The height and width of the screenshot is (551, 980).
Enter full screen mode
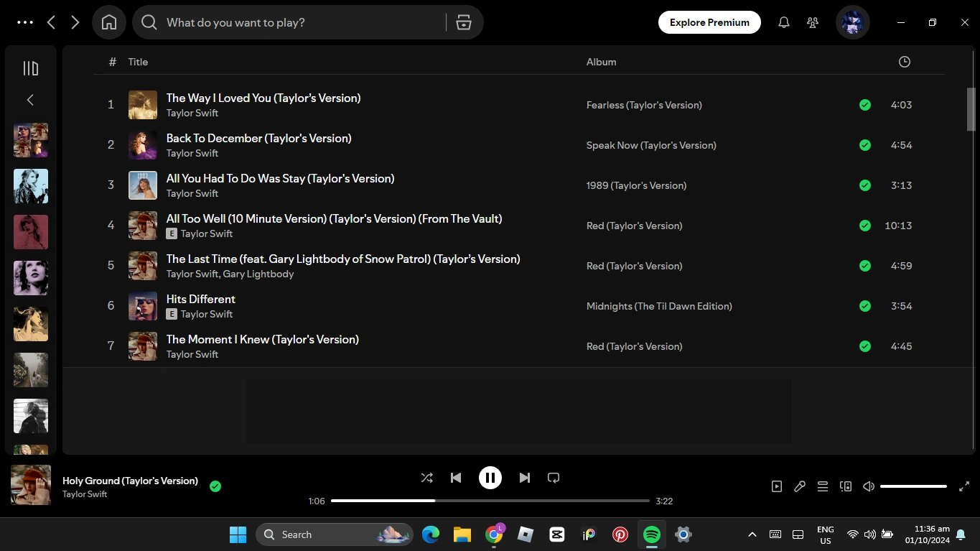click(x=964, y=486)
